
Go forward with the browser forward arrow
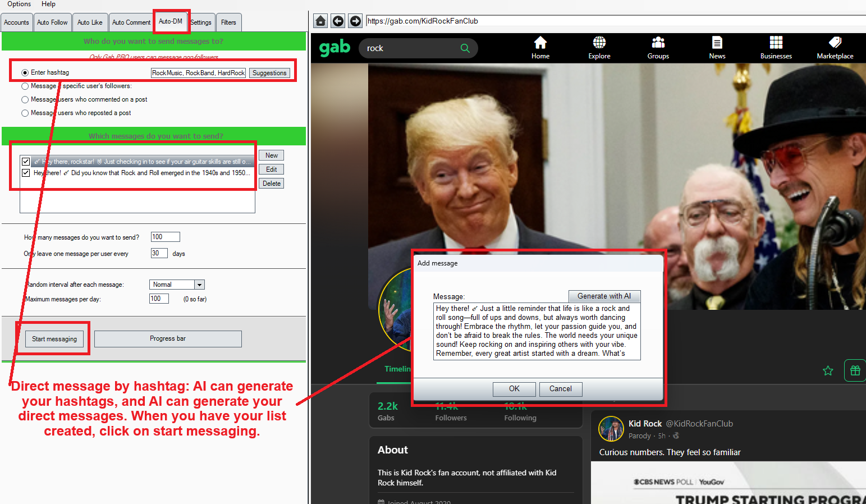(355, 21)
